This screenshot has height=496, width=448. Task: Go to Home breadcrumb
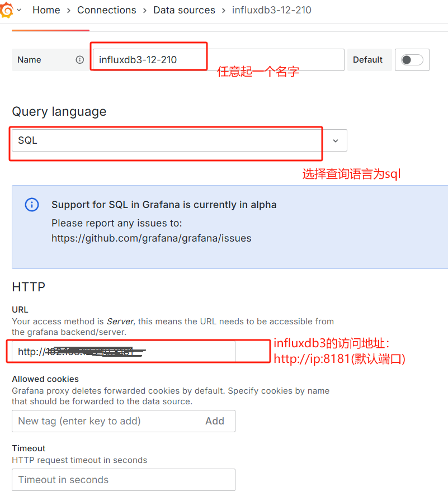(x=46, y=10)
